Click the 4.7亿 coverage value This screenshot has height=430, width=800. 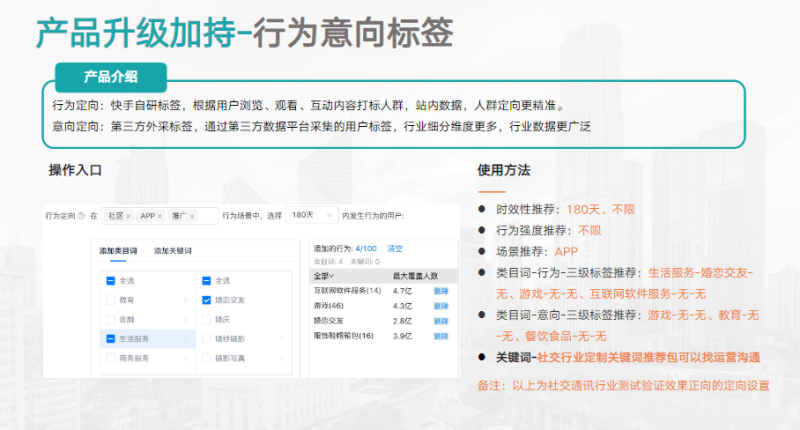403,291
